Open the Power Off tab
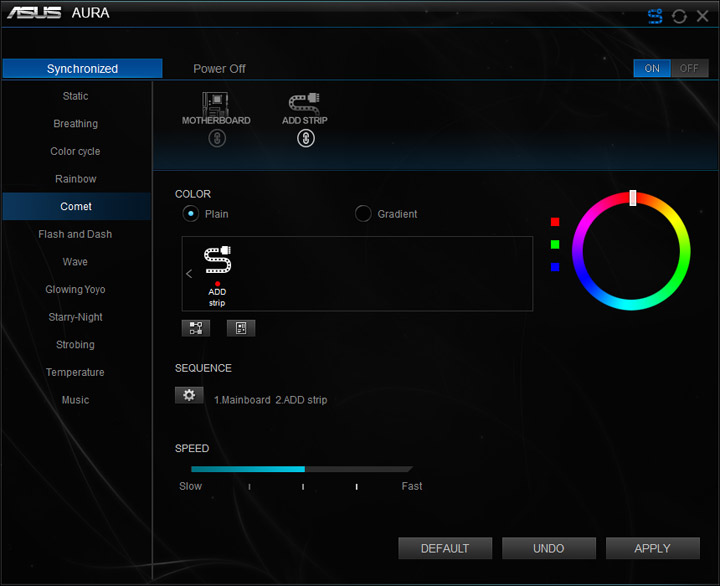The height and width of the screenshot is (586, 720). tap(219, 69)
